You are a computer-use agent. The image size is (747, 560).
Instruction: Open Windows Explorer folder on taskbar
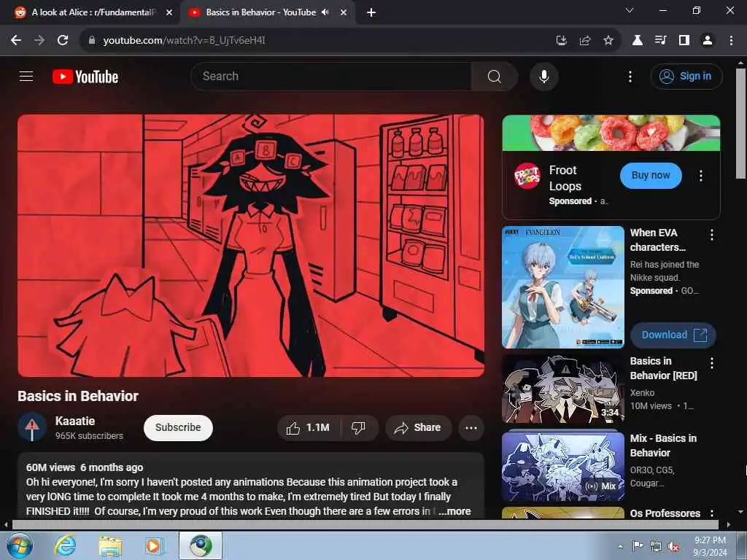pyautogui.click(x=110, y=545)
